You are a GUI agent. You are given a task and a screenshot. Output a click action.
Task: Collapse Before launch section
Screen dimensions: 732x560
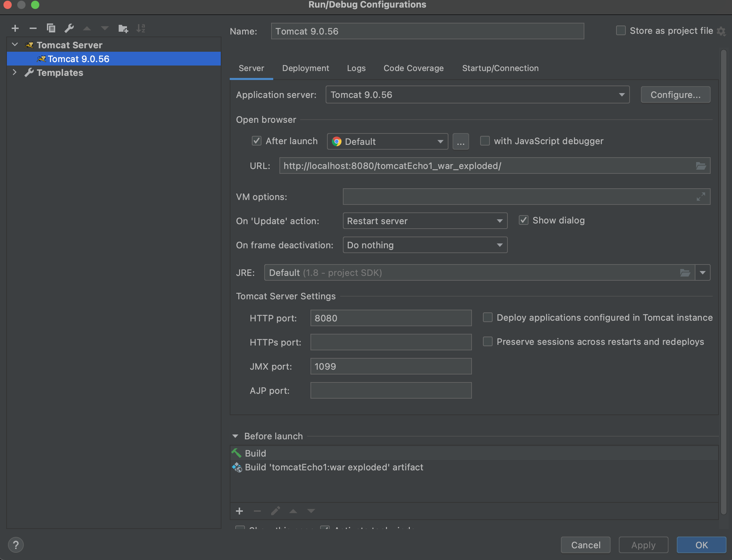click(236, 436)
